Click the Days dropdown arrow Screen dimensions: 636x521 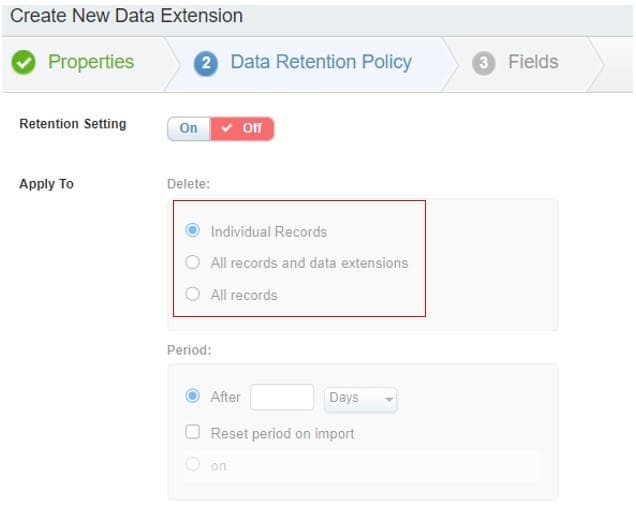(x=389, y=399)
